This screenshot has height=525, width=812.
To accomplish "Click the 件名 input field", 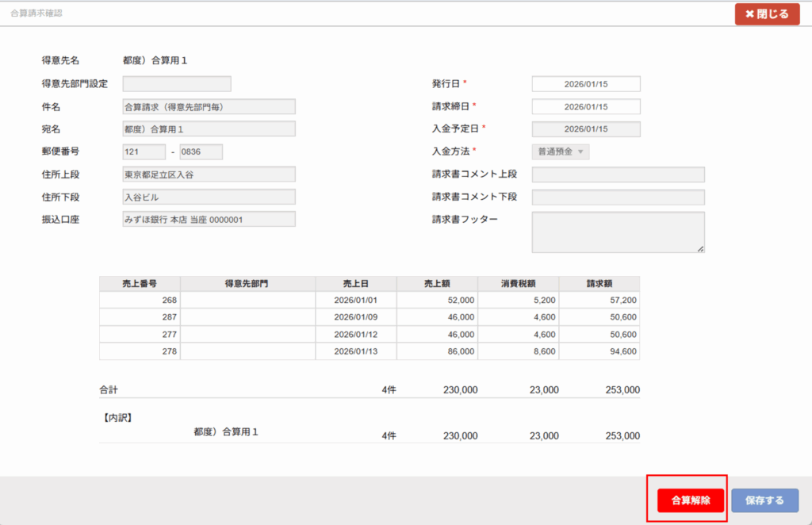I will coord(209,106).
